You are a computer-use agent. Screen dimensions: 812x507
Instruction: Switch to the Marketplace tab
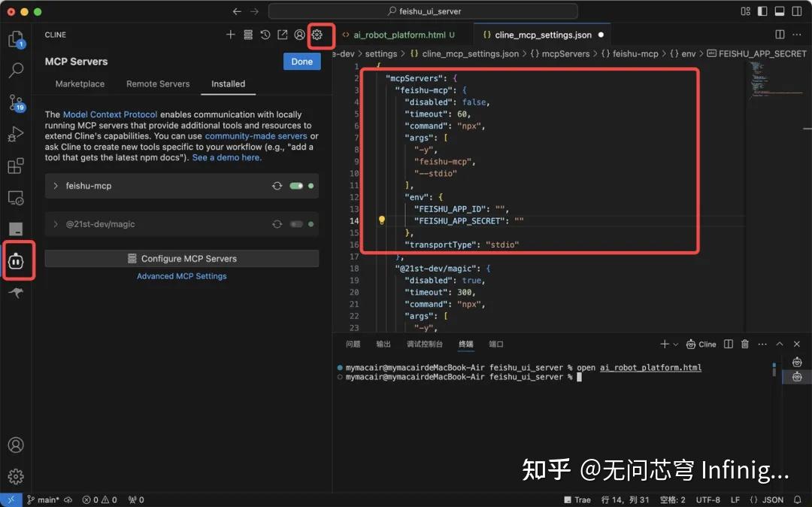(x=80, y=83)
